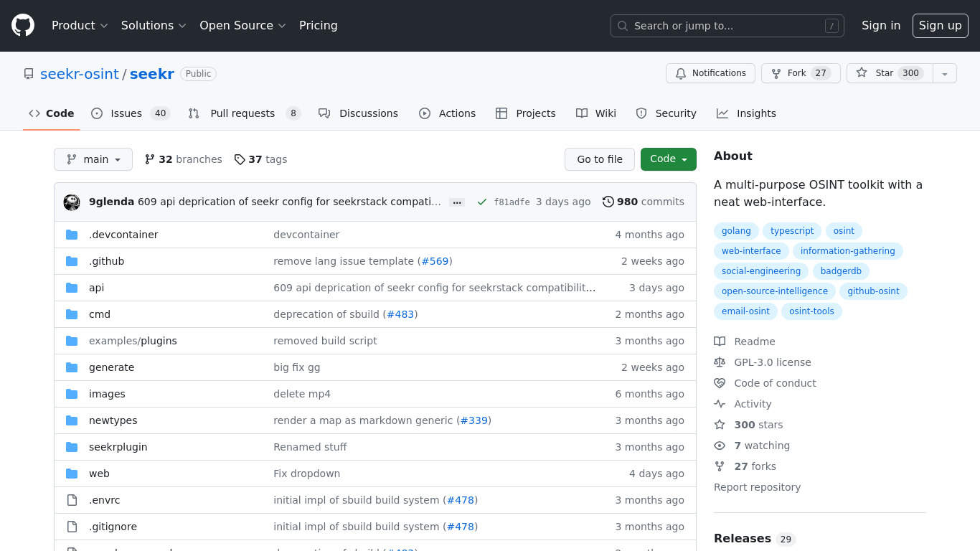Viewport: 980px width, 551px height.
Task: Click the generate folder icon
Action: click(72, 367)
